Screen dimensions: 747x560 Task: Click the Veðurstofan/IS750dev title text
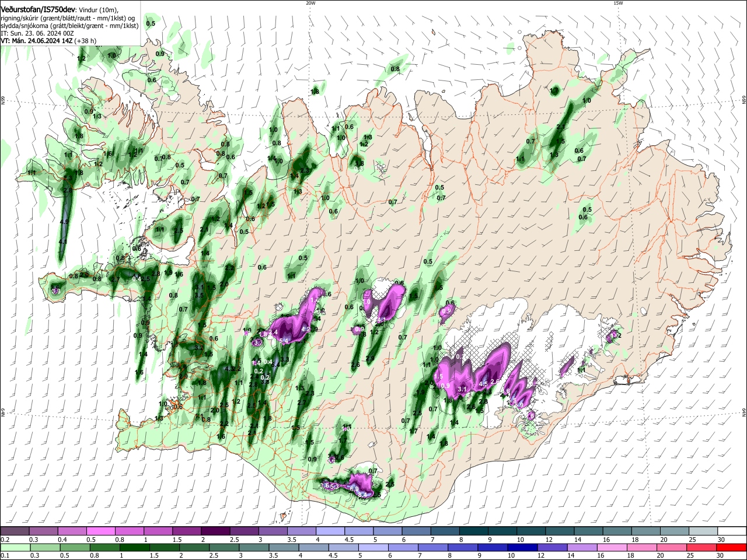38,10
